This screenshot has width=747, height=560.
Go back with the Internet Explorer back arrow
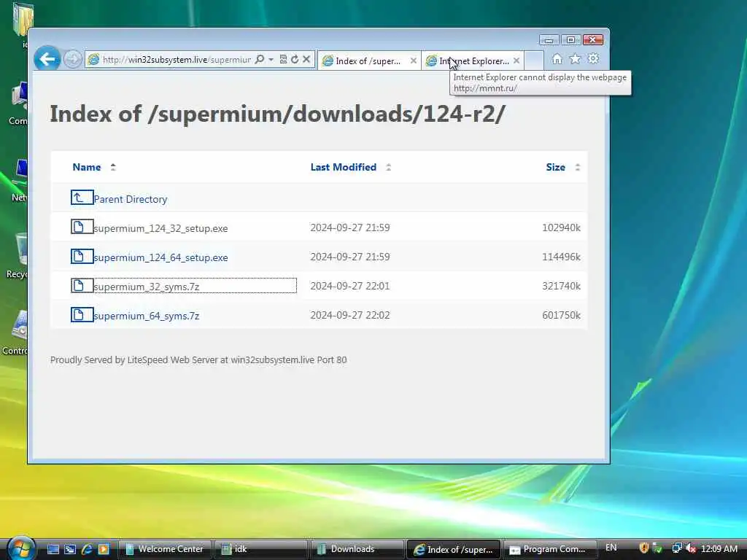(47, 59)
